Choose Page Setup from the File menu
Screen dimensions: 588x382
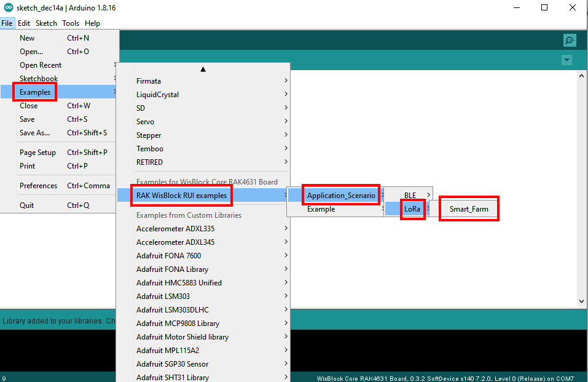point(59,152)
